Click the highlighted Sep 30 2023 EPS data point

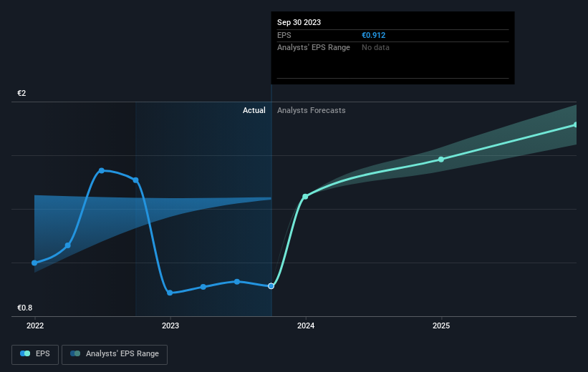271,286
